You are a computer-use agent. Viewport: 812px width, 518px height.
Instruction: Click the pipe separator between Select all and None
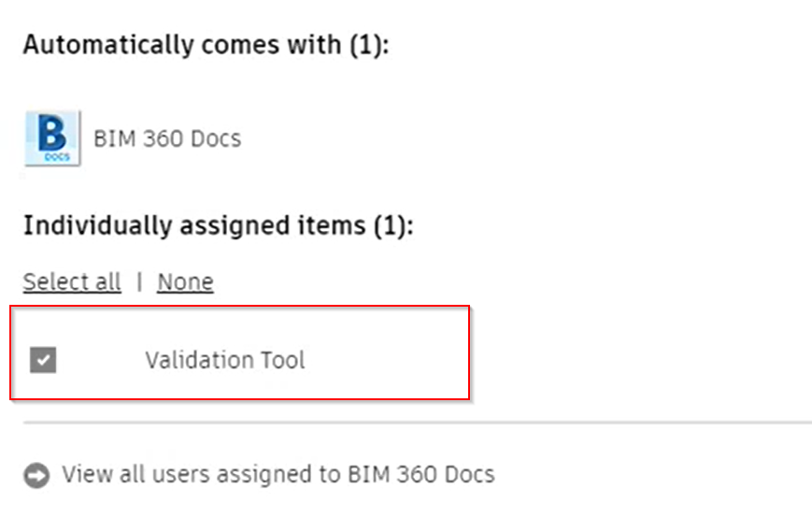(139, 281)
